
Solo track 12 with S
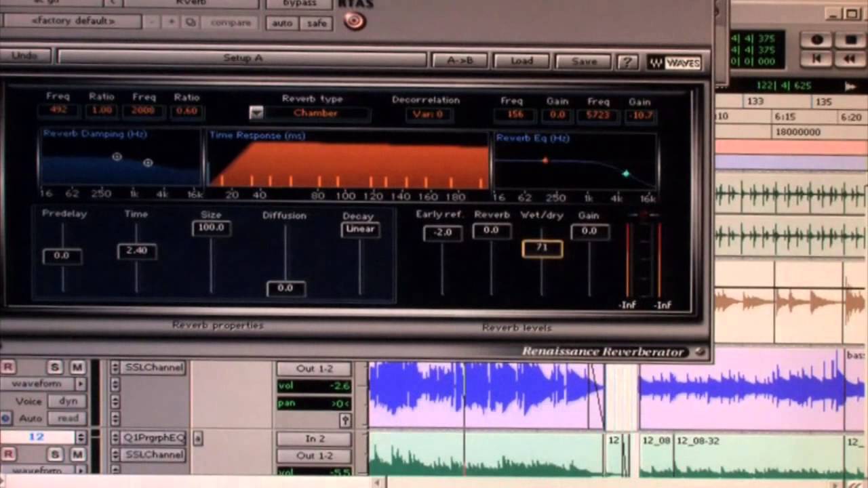pos(55,454)
